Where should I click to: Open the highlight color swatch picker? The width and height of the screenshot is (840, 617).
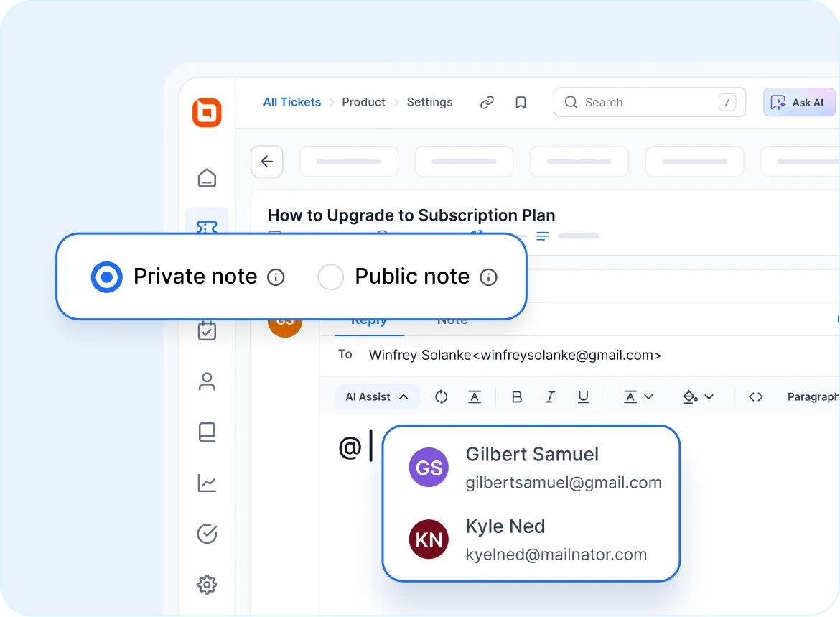[x=698, y=396]
